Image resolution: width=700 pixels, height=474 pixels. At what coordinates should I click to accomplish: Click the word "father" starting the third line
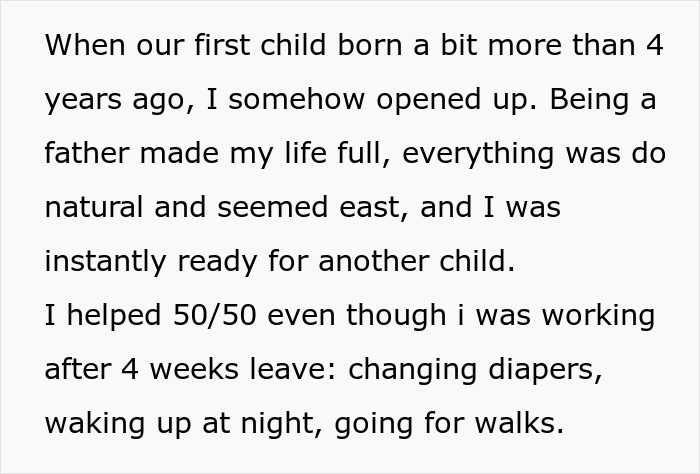(87, 153)
